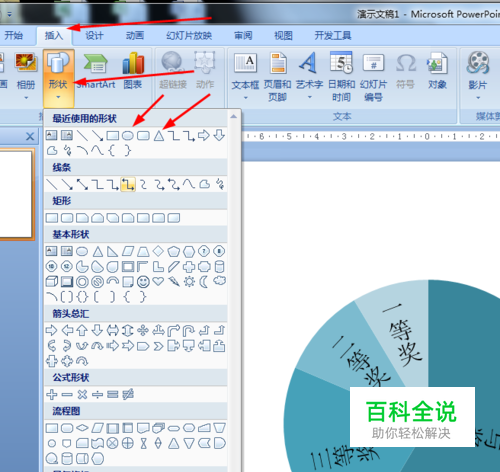Select the curve line in 线条
Image resolution: width=500 pixels, height=472 pixels.
[189, 184]
